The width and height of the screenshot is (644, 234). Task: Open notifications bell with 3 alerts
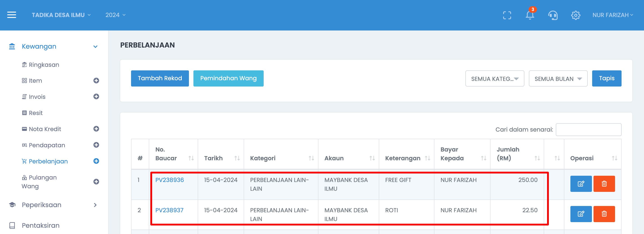point(530,15)
